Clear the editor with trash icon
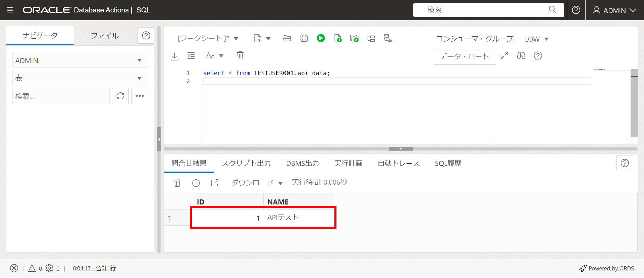 click(x=240, y=55)
